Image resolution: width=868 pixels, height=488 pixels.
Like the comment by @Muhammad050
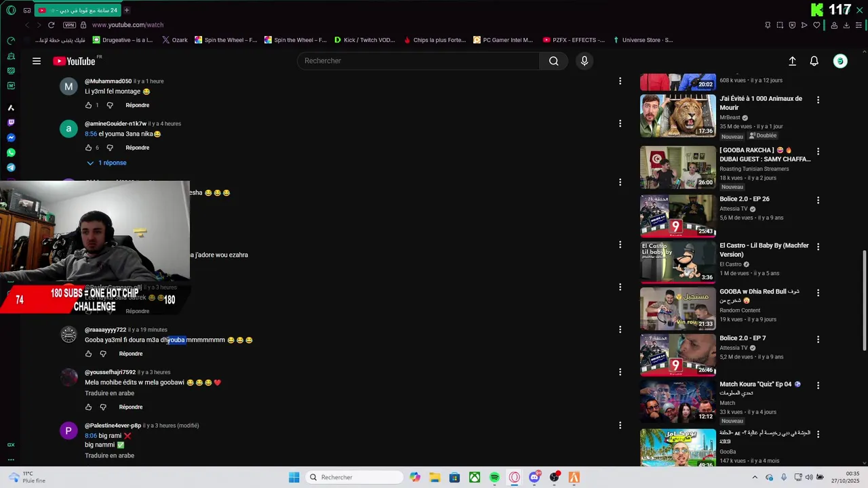coord(88,105)
